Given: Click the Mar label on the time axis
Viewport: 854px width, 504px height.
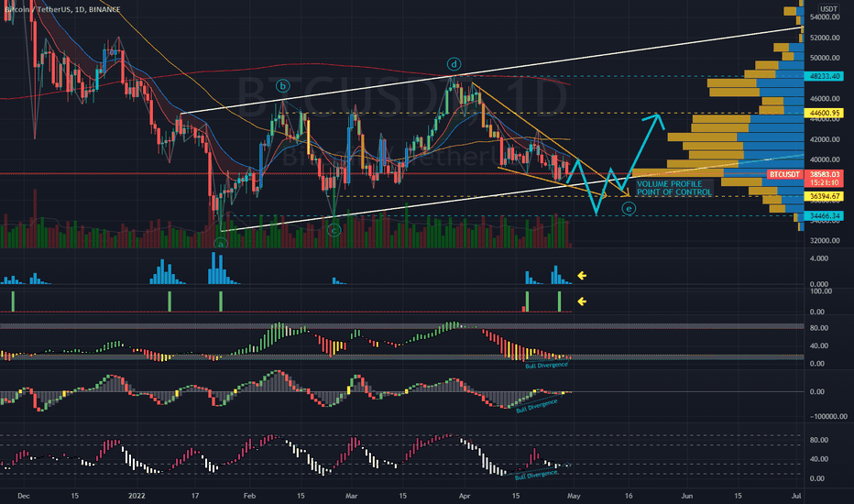Looking at the screenshot, I should 352,496.
